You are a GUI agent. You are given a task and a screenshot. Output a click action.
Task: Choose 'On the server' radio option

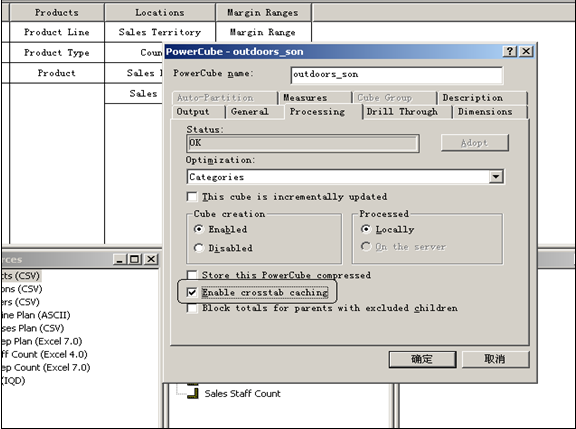pyautogui.click(x=366, y=246)
